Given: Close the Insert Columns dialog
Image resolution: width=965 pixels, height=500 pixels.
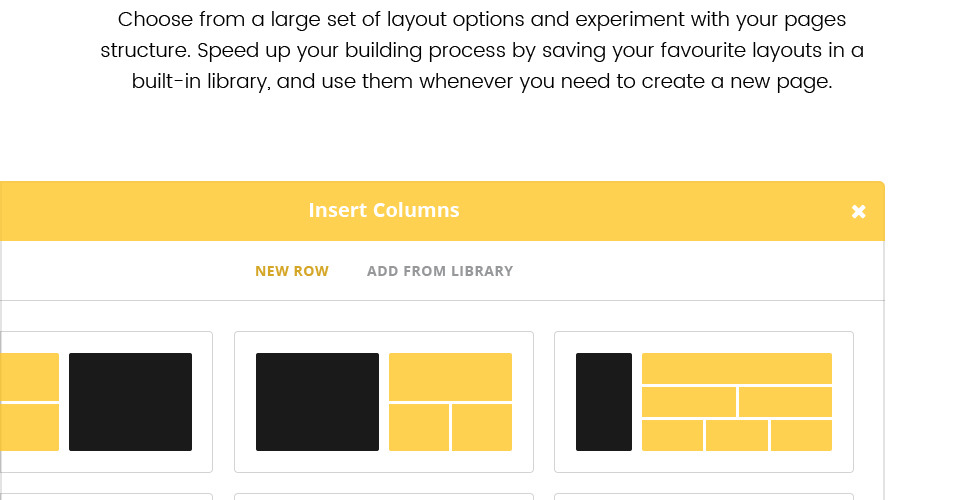Looking at the screenshot, I should point(858,211).
